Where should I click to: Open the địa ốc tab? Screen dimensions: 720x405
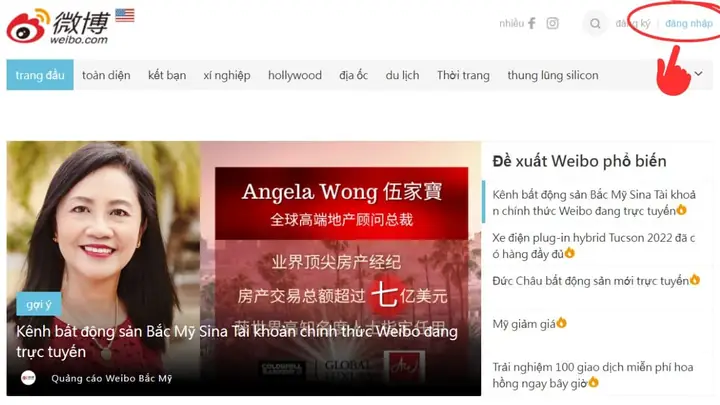point(354,75)
